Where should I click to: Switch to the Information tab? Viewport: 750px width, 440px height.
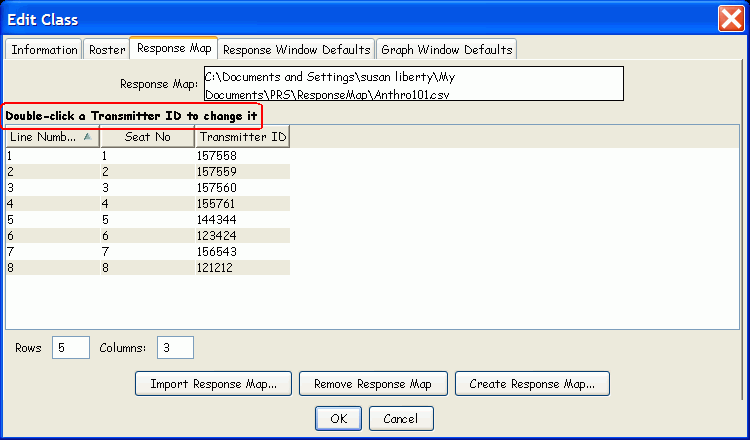pos(44,50)
